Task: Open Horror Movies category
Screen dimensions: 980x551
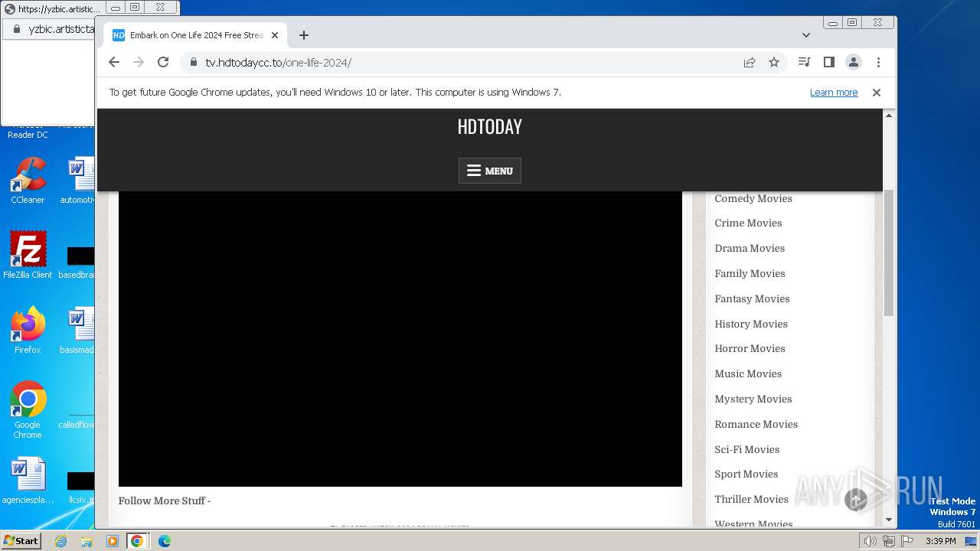Action: tap(750, 348)
